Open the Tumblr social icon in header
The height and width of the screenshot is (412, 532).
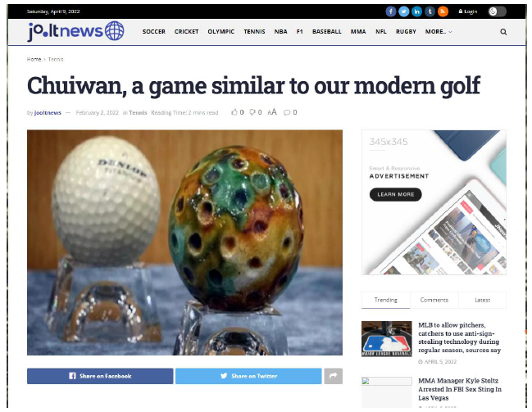point(430,11)
